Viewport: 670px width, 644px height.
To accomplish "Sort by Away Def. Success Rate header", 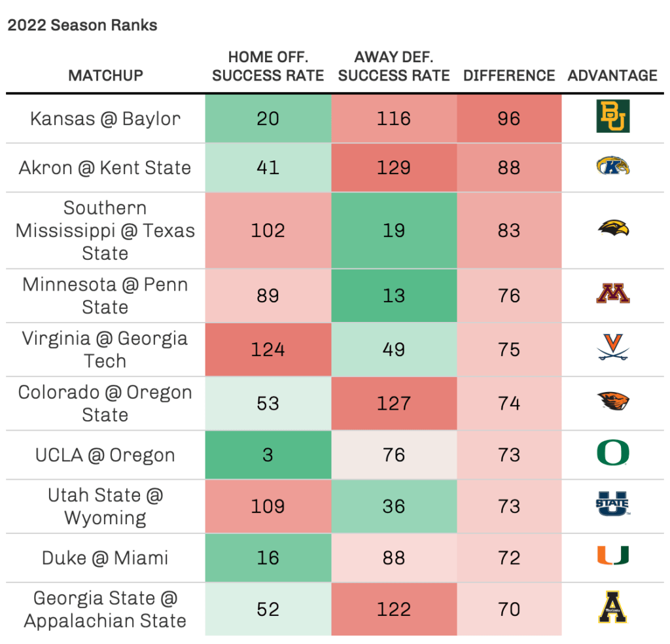I will click(x=394, y=66).
